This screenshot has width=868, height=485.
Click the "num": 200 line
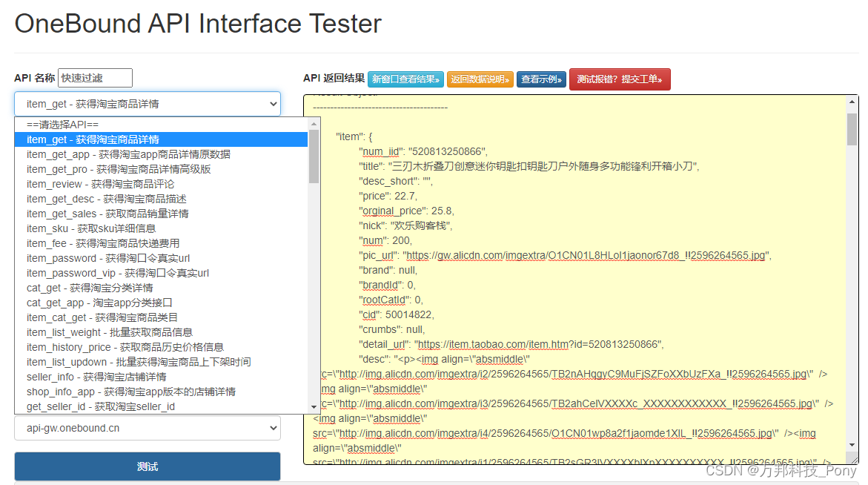[x=385, y=241]
